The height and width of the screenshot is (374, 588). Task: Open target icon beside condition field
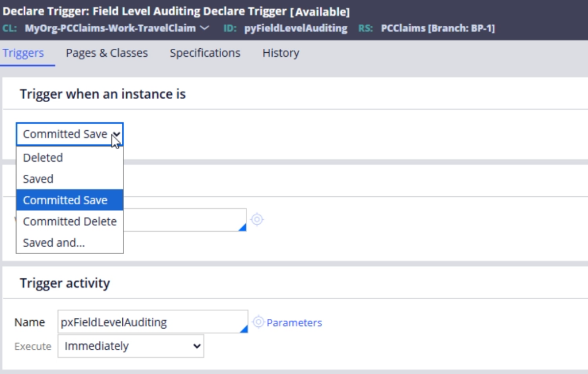(257, 219)
